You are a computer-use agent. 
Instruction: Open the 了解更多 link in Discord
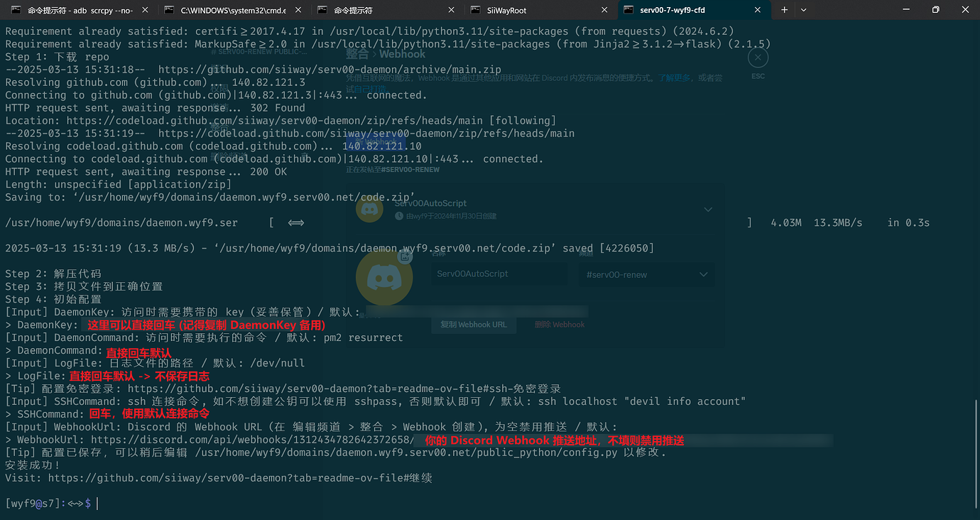tap(675, 78)
